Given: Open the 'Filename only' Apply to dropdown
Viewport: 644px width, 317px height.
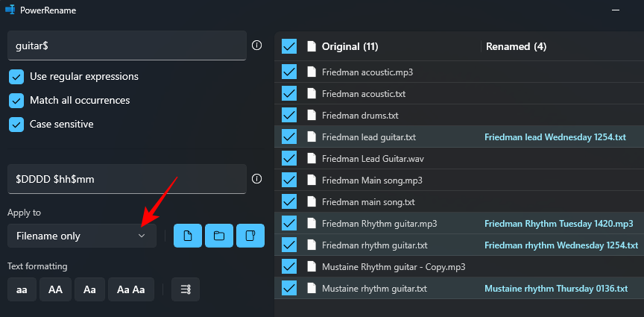Looking at the screenshot, I should [x=82, y=236].
